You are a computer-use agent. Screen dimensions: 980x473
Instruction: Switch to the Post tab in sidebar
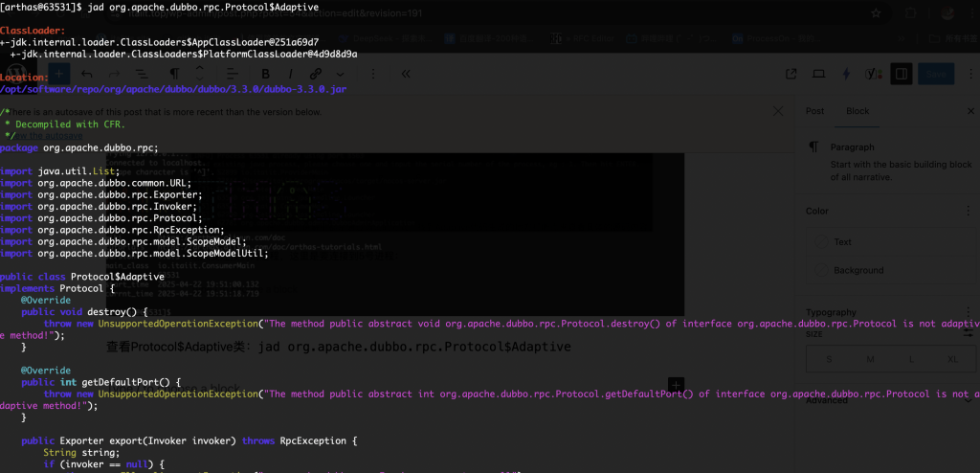[814, 111]
